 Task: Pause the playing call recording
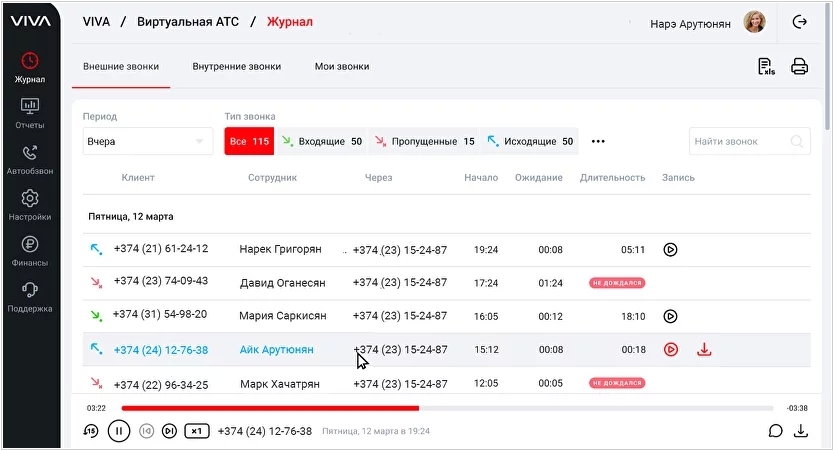tap(118, 431)
